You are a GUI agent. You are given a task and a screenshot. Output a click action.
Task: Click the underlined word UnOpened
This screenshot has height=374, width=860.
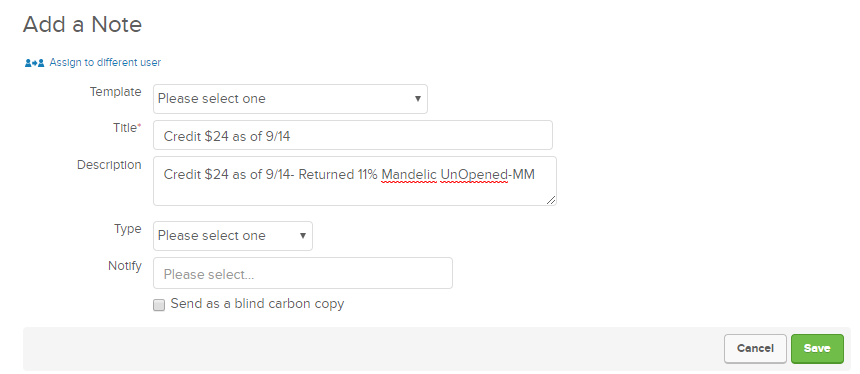pyautogui.click(x=474, y=175)
